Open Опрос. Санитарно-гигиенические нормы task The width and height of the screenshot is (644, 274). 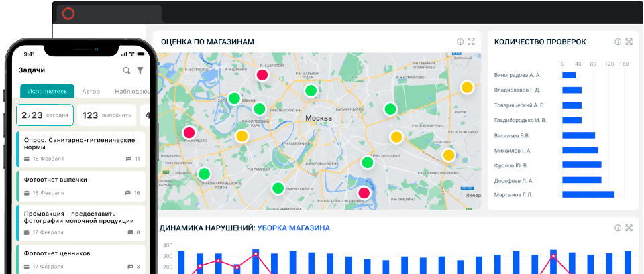pyautogui.click(x=81, y=149)
